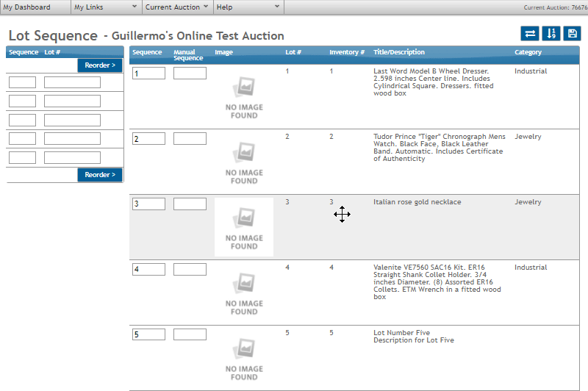Focus the fourth Sequence box in left panel

pos(23,139)
